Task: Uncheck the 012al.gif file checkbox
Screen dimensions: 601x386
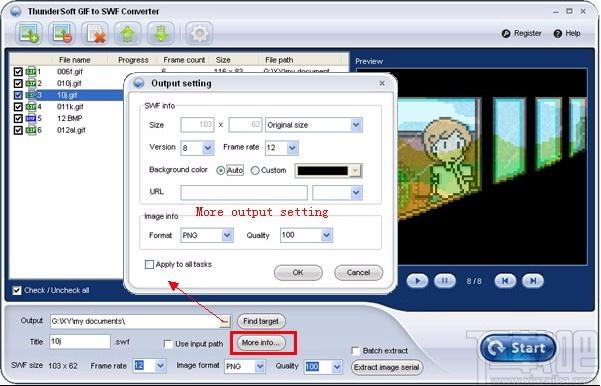Action: tap(18, 130)
